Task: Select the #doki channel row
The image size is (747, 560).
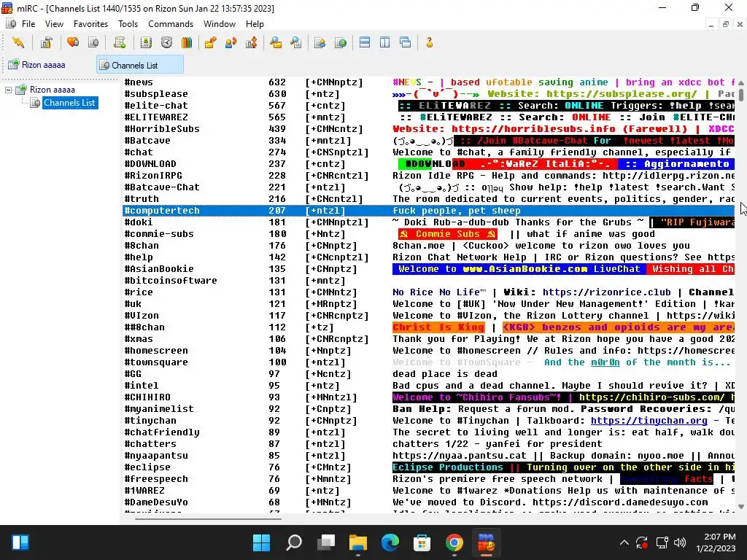Action: tap(428, 222)
